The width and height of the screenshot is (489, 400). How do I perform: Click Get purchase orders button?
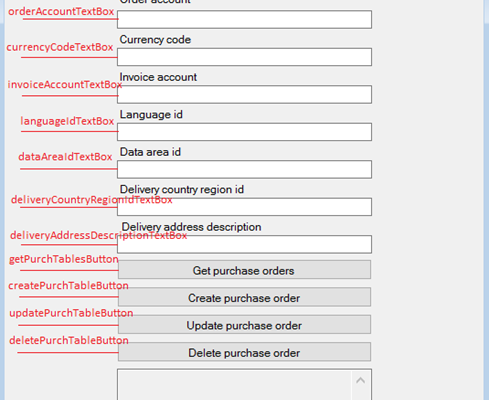(244, 270)
